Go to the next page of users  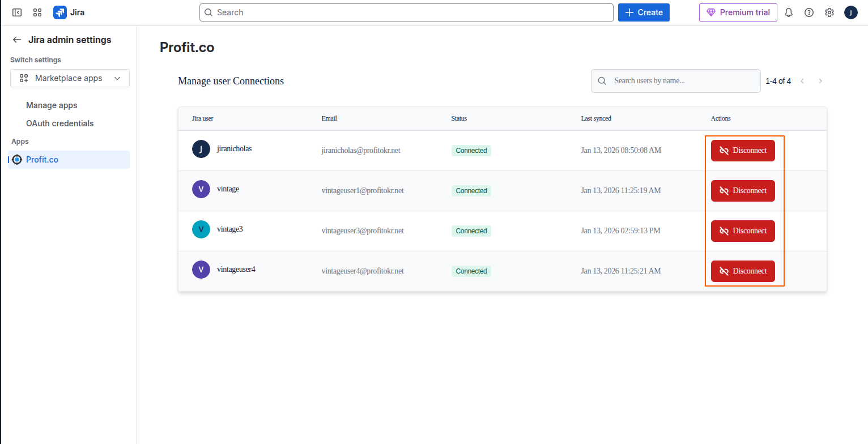820,81
